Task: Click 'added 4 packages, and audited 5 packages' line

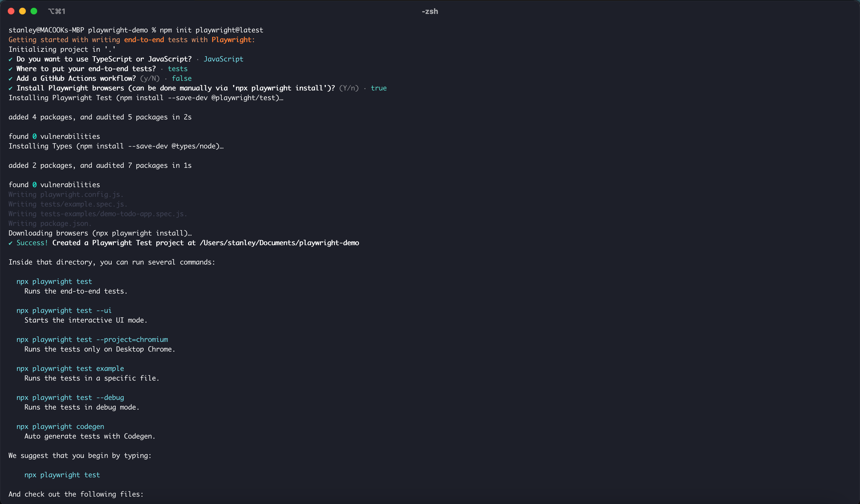Action: coord(100,117)
